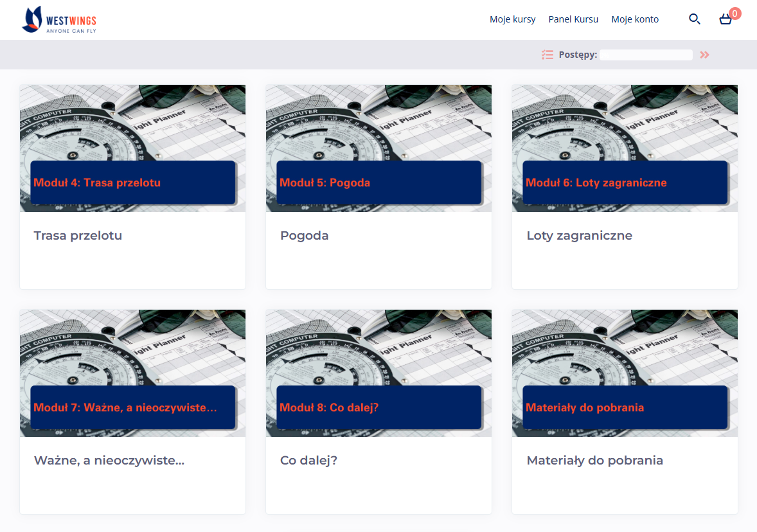Click the Pogoda title link
This screenshot has width=757, height=532.
tap(304, 236)
